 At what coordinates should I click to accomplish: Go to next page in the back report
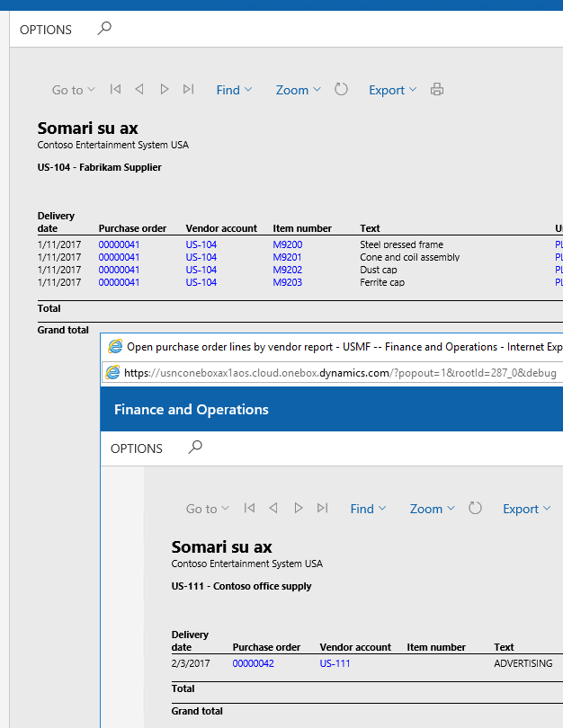[x=164, y=89]
